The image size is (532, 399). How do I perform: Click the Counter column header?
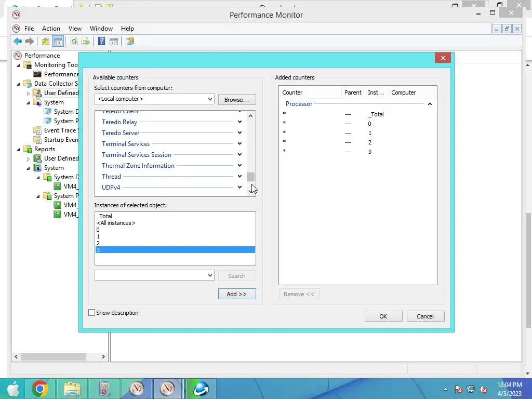point(311,92)
